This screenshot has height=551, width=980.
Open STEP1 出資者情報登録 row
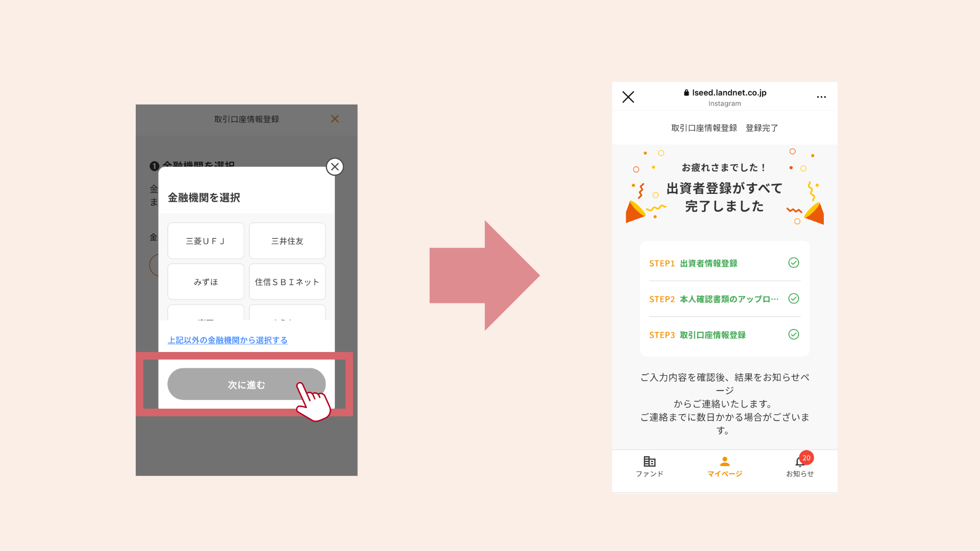[x=708, y=263]
